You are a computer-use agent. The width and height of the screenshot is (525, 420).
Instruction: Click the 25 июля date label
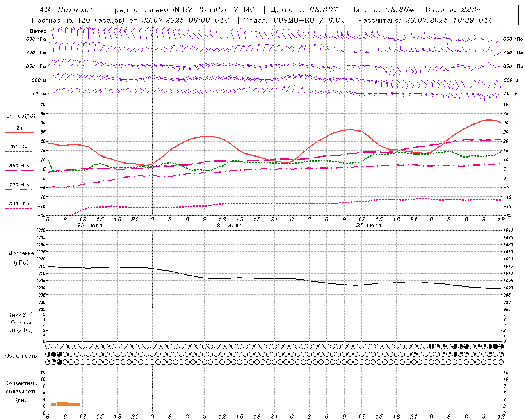368,226
